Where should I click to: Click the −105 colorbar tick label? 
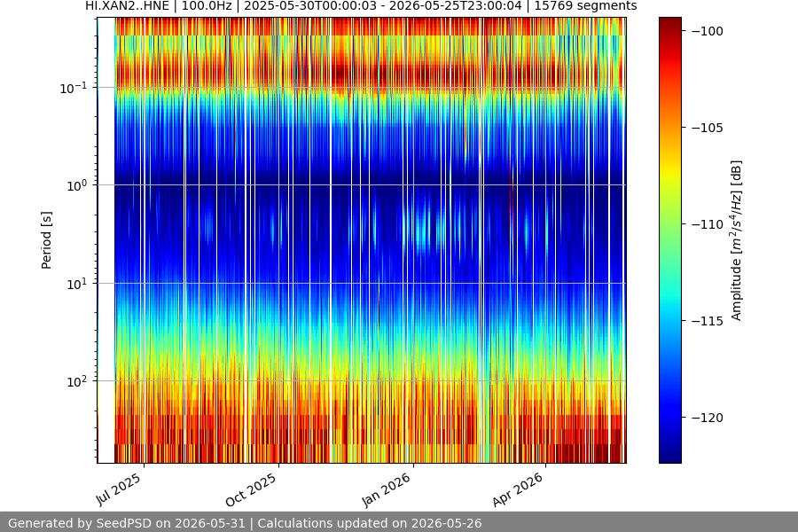[708, 128]
